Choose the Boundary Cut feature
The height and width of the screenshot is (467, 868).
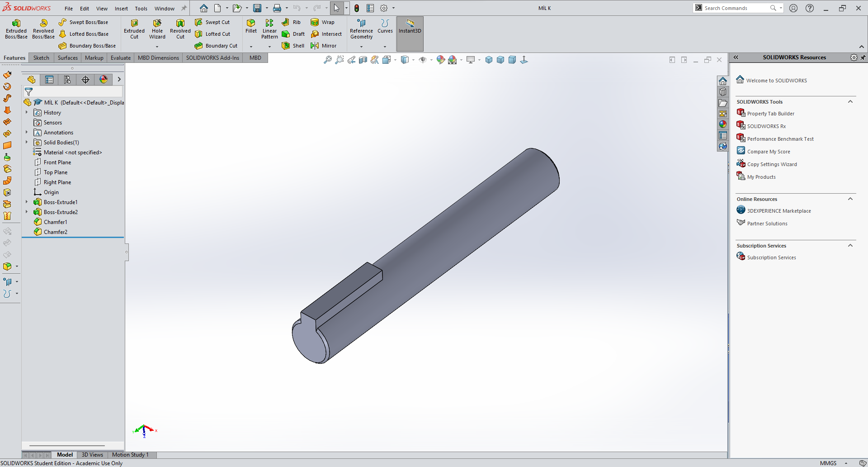point(216,46)
